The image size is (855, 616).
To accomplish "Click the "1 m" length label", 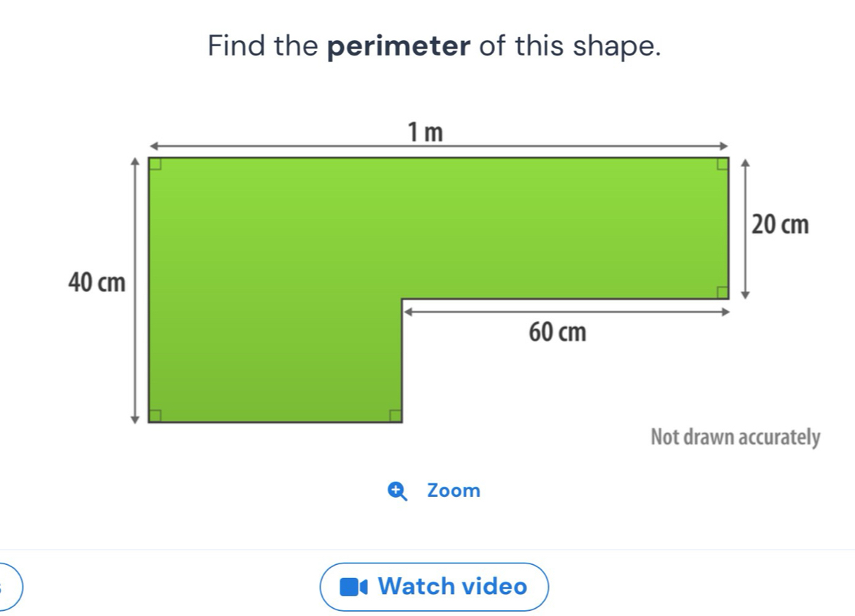I will [426, 132].
